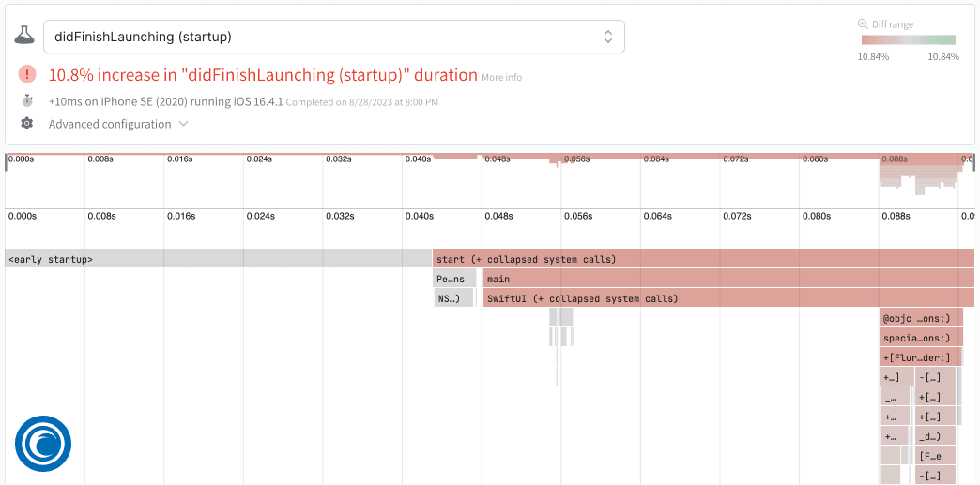Expand the Advanced configuration chevron

pyautogui.click(x=184, y=124)
